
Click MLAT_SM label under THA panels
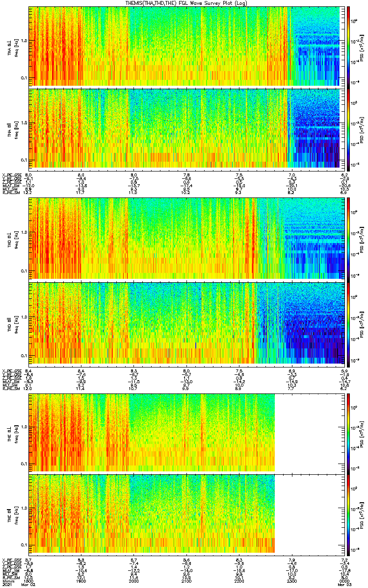11,186
